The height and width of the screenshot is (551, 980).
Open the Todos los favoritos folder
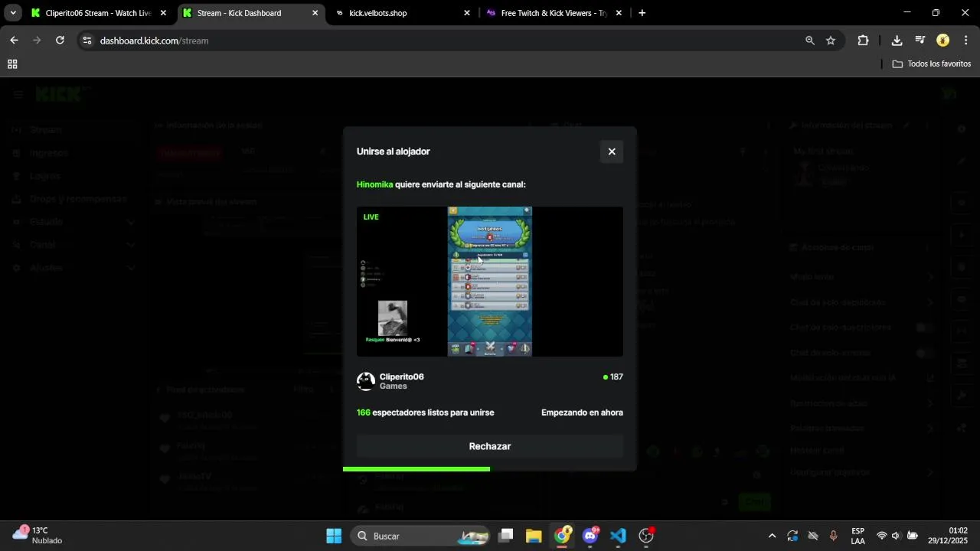pyautogui.click(x=932, y=64)
